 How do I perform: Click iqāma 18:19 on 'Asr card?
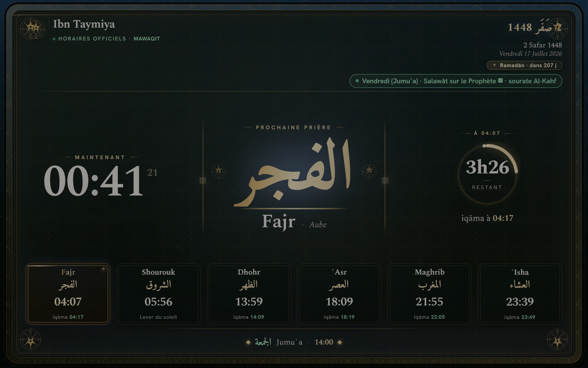(x=339, y=317)
